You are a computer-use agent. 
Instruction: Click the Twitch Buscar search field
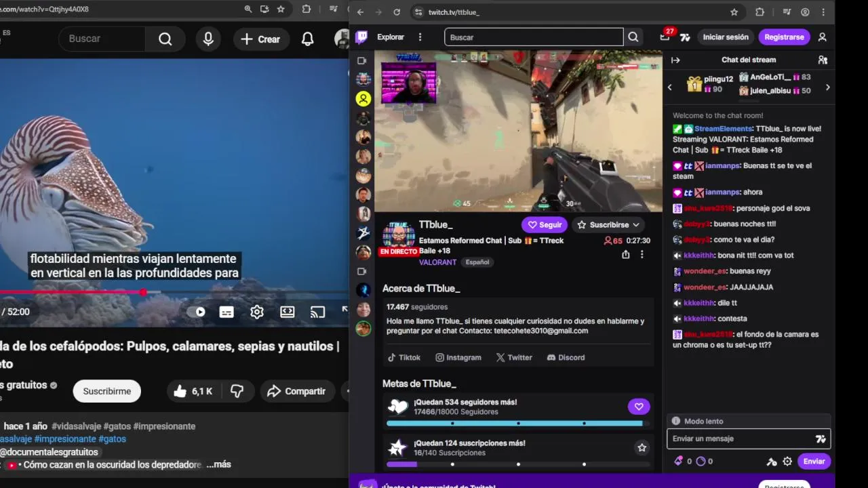point(534,37)
